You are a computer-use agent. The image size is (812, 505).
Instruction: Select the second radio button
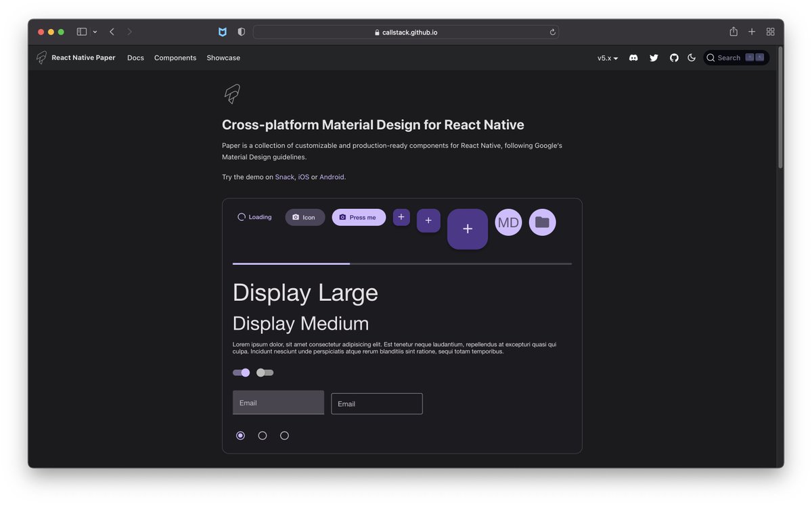click(263, 435)
